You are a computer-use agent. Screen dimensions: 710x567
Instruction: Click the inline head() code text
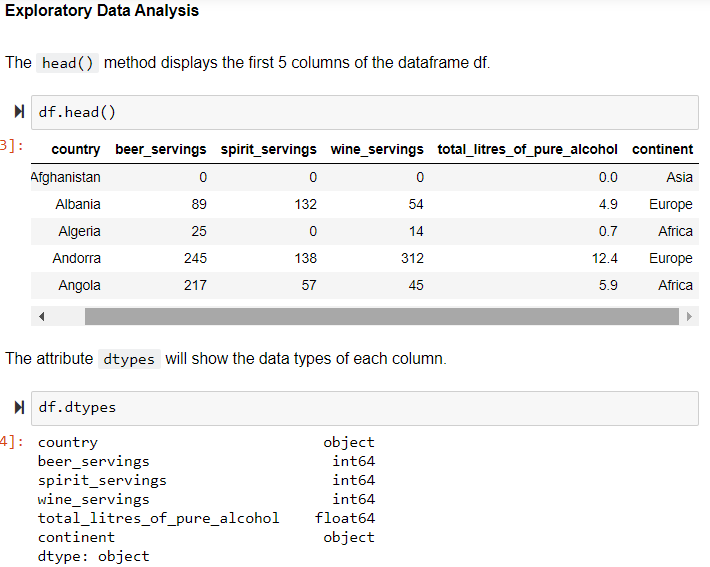67,63
